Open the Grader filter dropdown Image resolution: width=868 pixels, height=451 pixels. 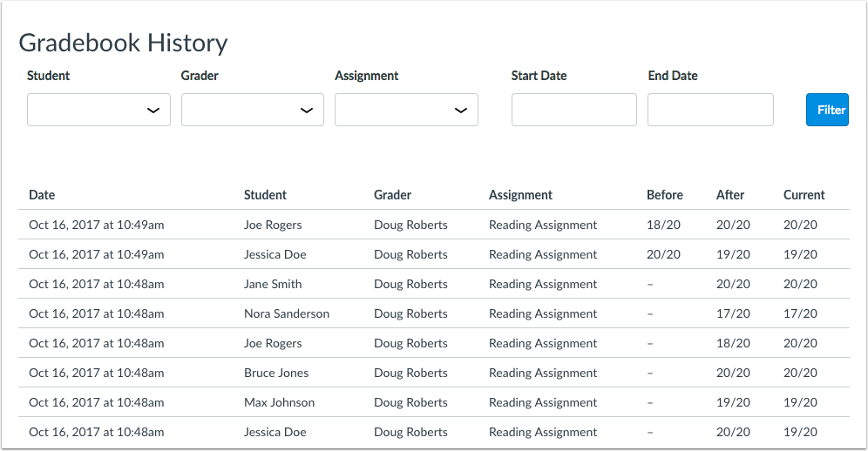[253, 110]
